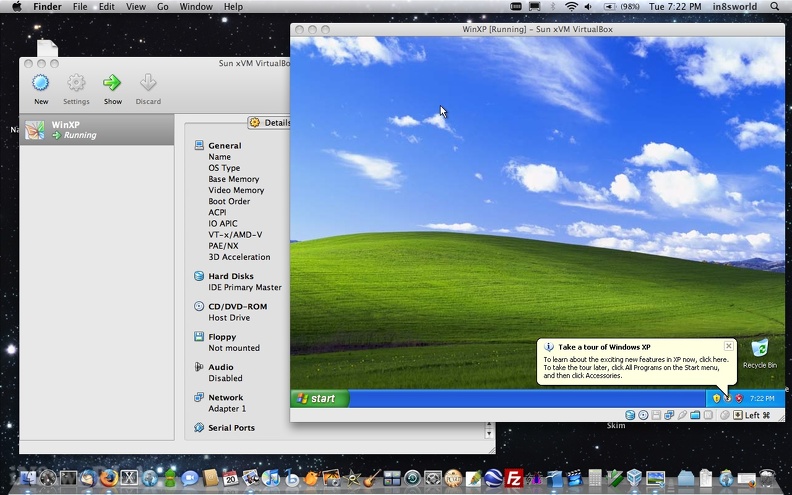
Task: Open the Serial Ports section heading
Action: point(231,428)
